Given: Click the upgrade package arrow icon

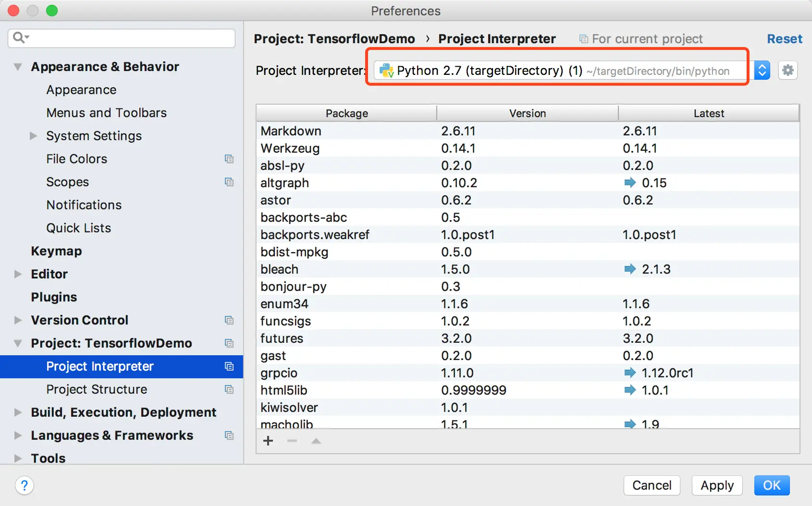Looking at the screenshot, I should [x=316, y=441].
